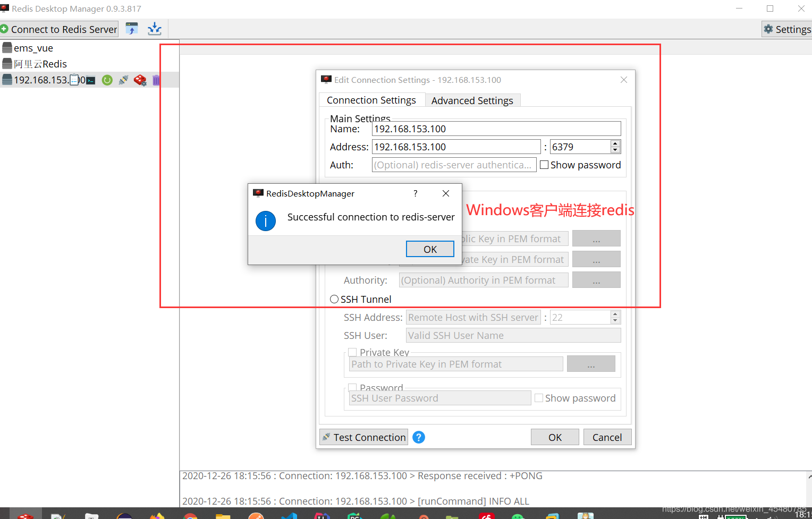Click the Authority PEM path field

pos(484,280)
